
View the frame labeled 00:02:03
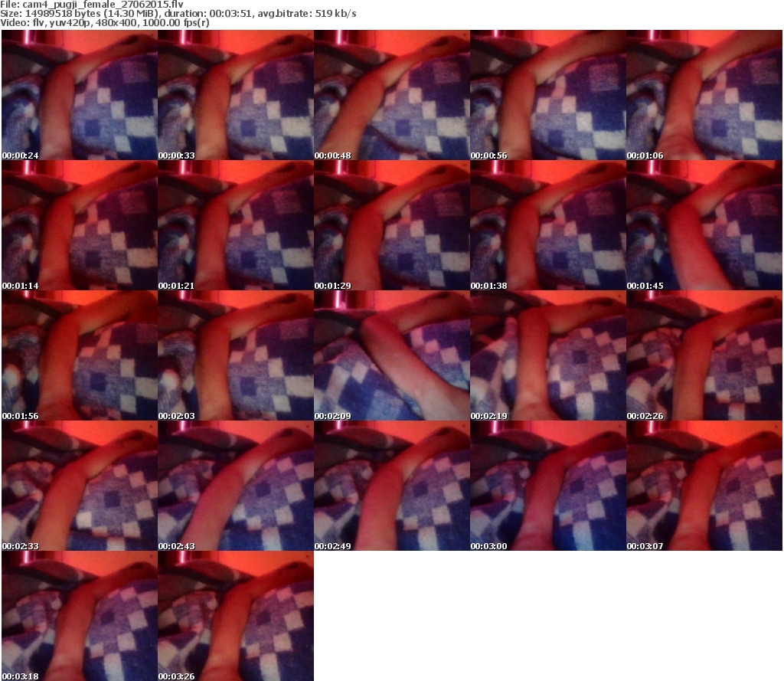point(236,355)
